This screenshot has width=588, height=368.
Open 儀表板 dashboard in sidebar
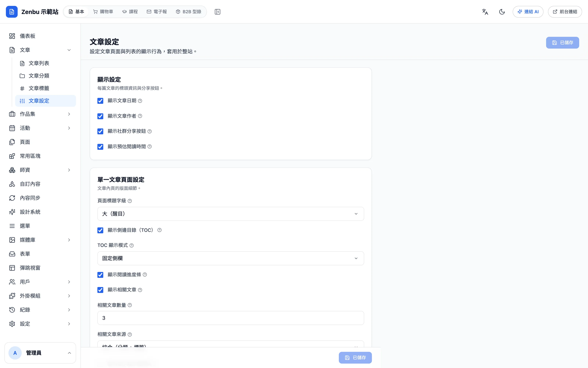pos(40,36)
